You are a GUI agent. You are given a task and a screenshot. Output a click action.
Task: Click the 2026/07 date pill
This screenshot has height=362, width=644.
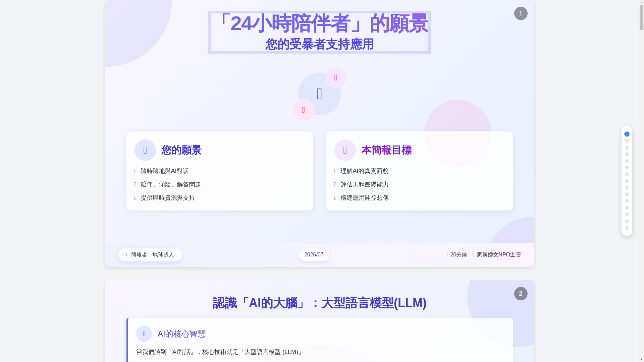point(314,255)
